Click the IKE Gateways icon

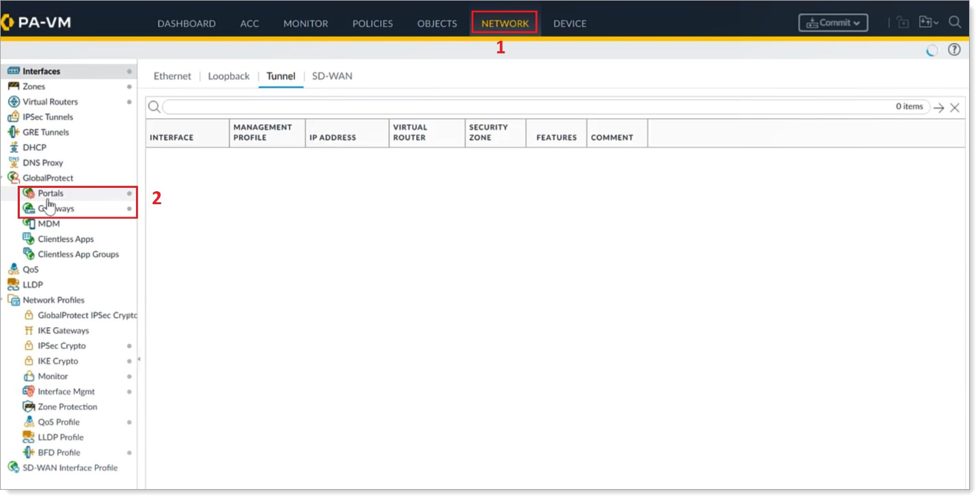pos(29,331)
